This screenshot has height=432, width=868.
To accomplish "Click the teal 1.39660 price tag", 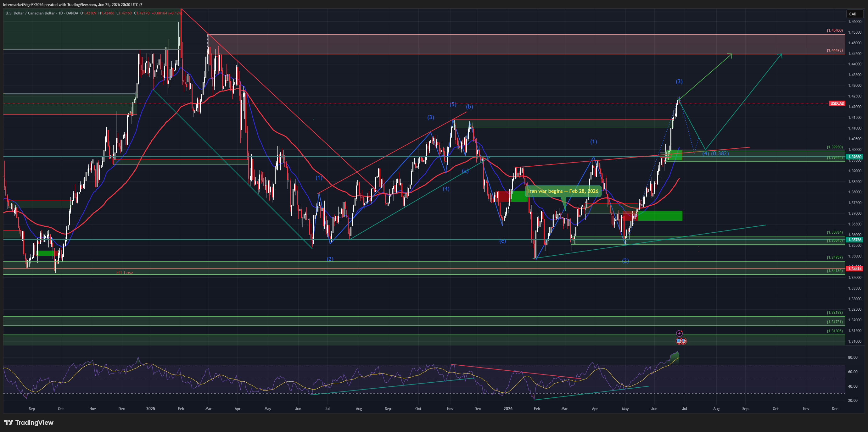I will (x=855, y=157).
